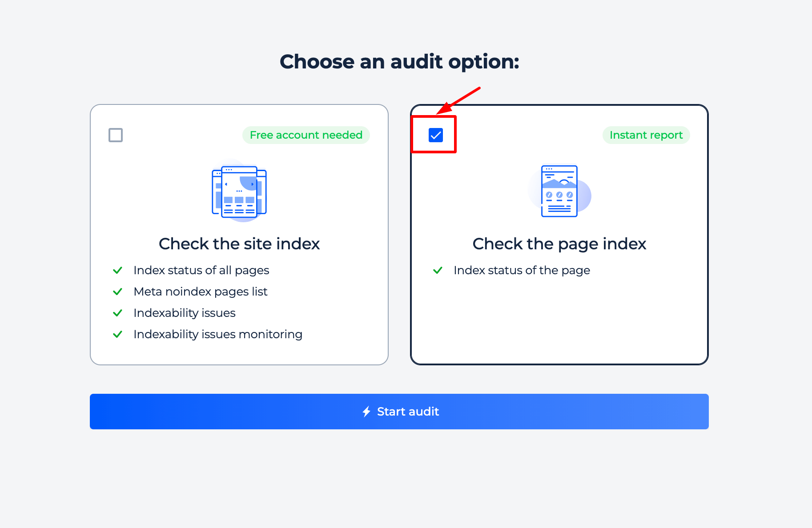The width and height of the screenshot is (812, 528).
Task: Click the page index illustration icon
Action: pyautogui.click(x=559, y=191)
